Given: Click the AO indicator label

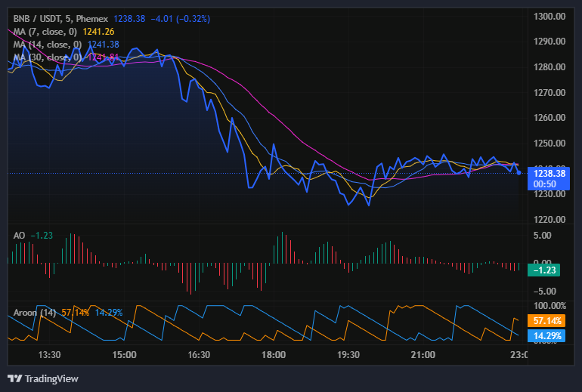Looking at the screenshot, I should tap(20, 236).
